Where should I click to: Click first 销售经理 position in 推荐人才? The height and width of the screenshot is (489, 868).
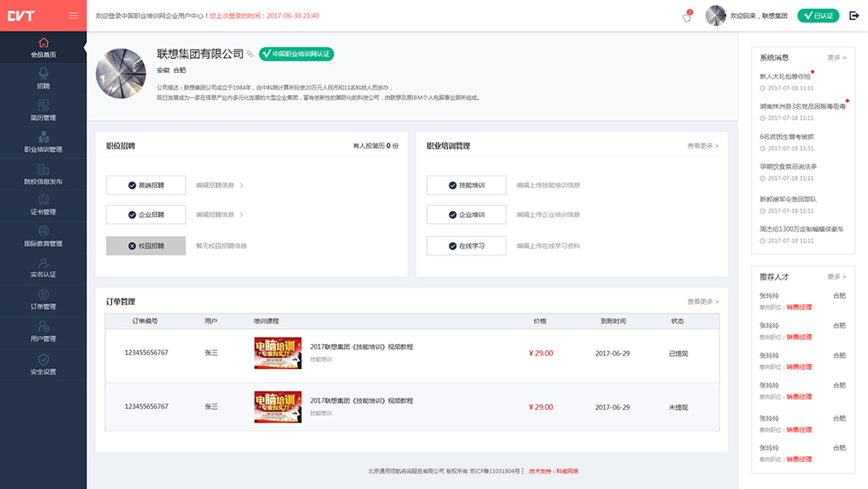click(x=799, y=307)
